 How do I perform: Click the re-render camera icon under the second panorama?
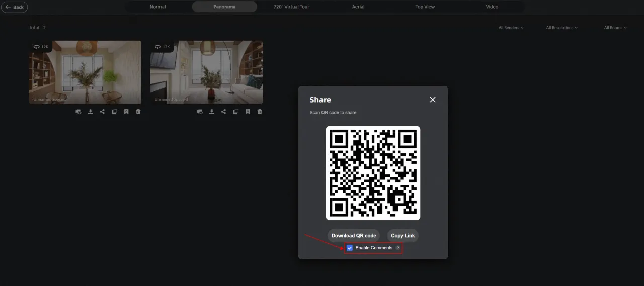[x=200, y=112]
